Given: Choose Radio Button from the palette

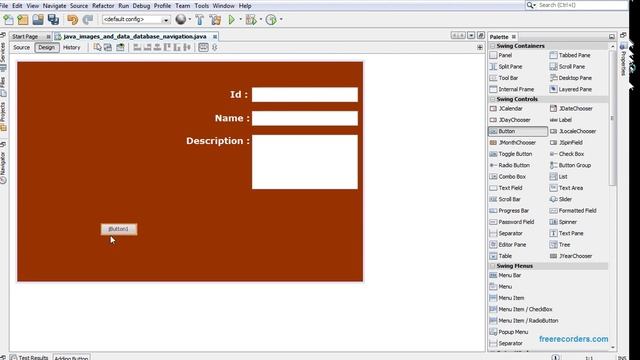Looking at the screenshot, I should pyautogui.click(x=509, y=165).
